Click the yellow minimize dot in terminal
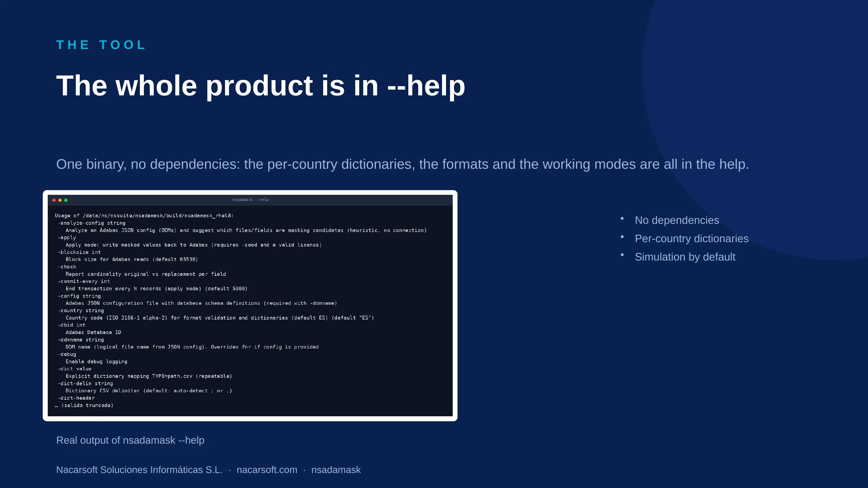This screenshot has width=868, height=488. [60, 200]
